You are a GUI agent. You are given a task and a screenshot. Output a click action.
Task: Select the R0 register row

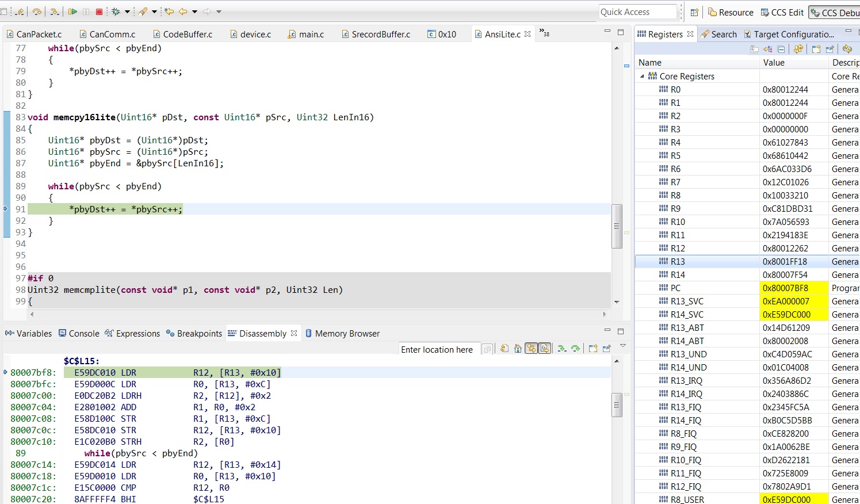pos(747,89)
